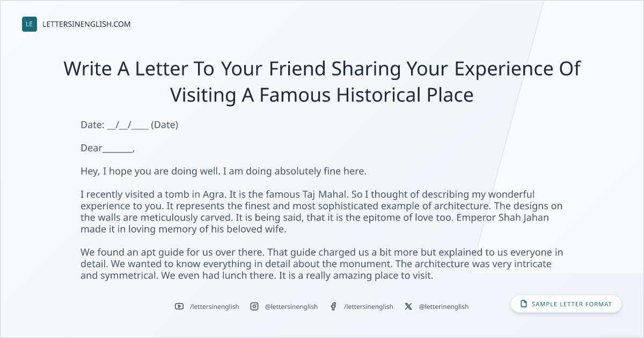644x338 pixels.
Task: Click the Instagram icon
Action: (254, 306)
